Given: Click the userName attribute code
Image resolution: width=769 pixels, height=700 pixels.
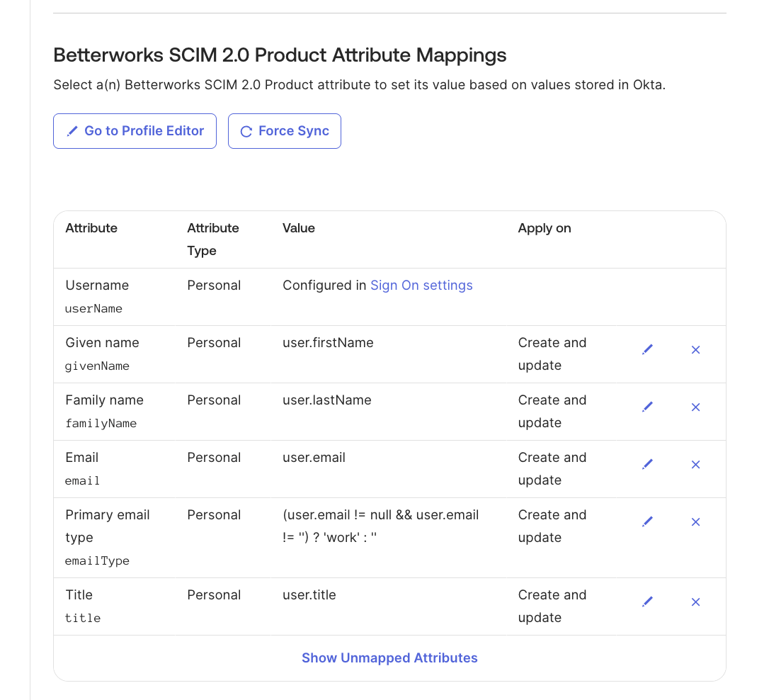Looking at the screenshot, I should pyautogui.click(x=93, y=308).
